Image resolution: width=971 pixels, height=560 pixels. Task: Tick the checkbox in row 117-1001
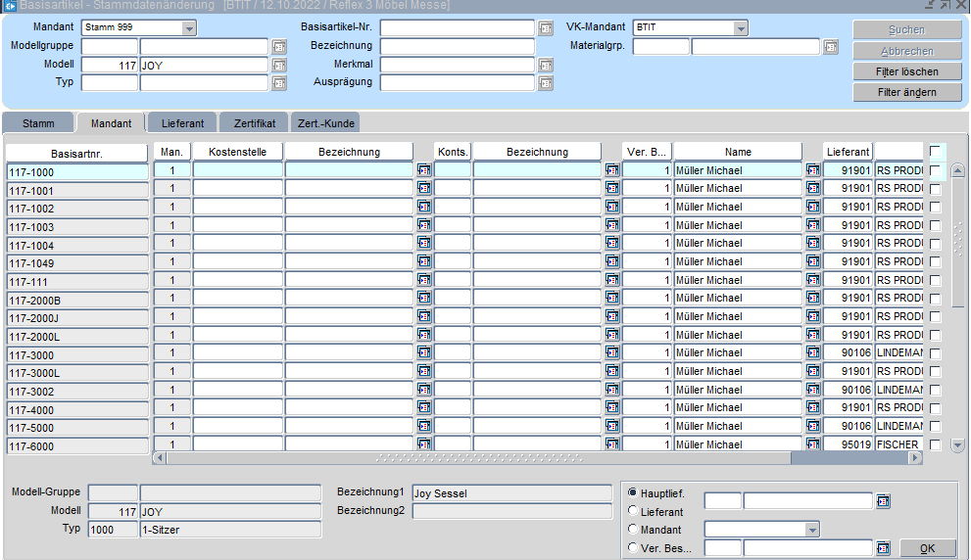tap(935, 189)
